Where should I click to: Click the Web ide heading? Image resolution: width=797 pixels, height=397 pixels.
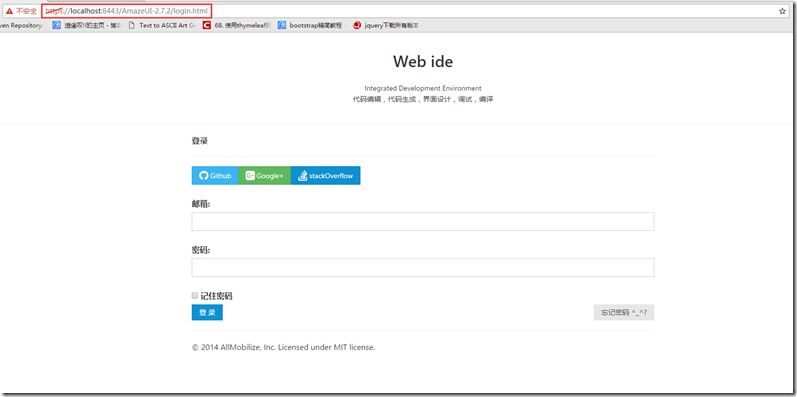pos(423,62)
